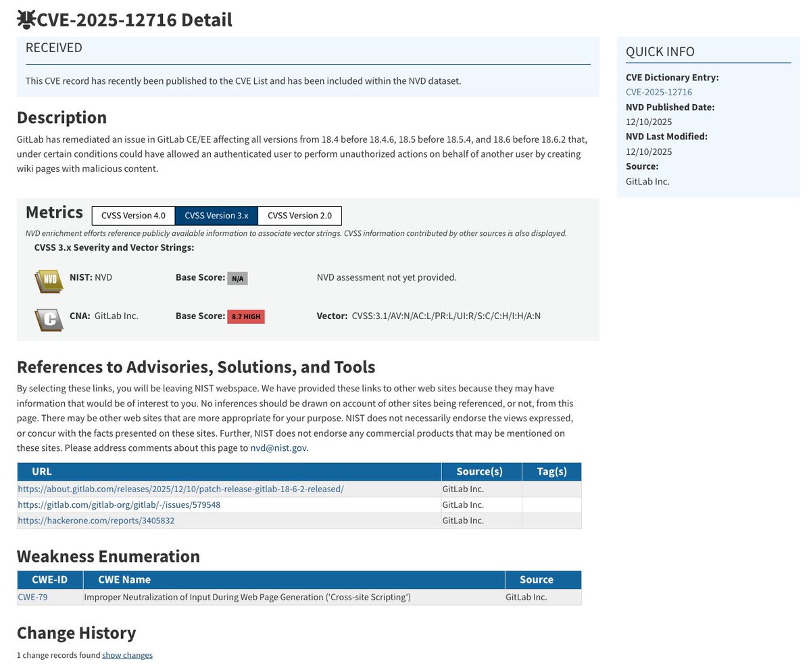This screenshot has height=672, width=811.
Task: Click 'CVSS 3.x Severity and Vector Strings:' label
Action: pos(114,247)
